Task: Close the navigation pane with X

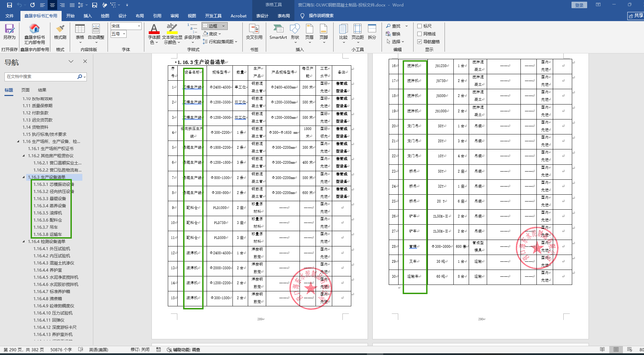Action: [85, 61]
